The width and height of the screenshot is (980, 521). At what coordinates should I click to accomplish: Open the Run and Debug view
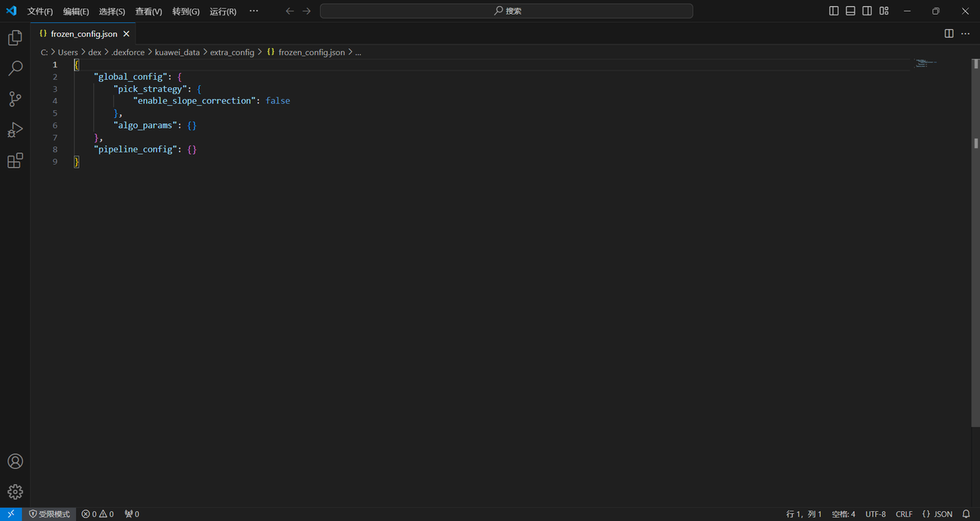(x=15, y=129)
